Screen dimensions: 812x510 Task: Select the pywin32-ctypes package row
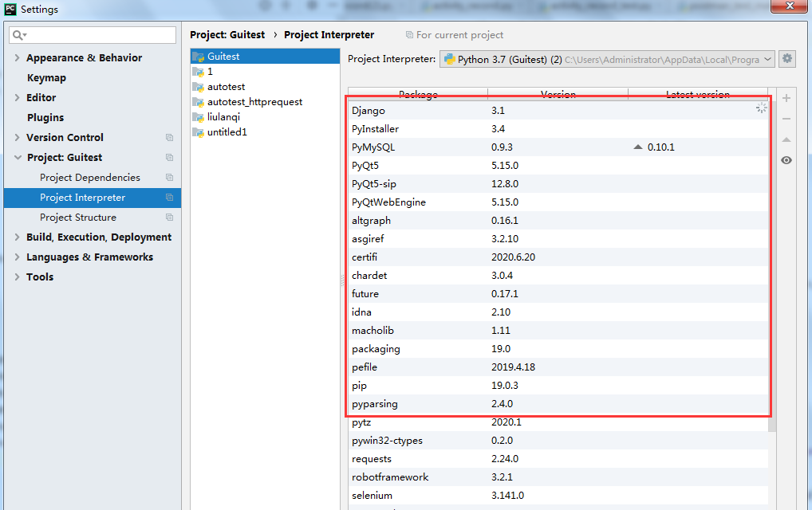point(558,441)
